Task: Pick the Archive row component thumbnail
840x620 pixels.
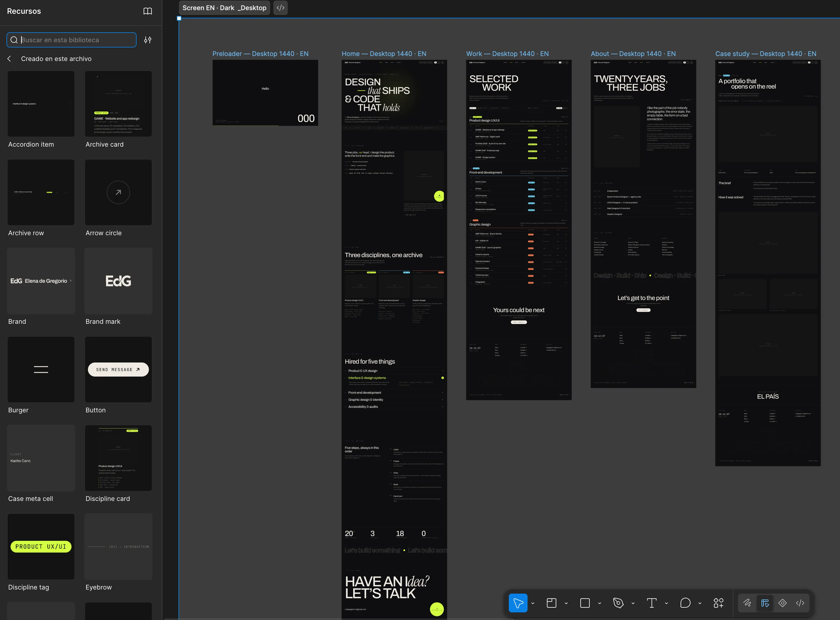Action: pyautogui.click(x=41, y=192)
